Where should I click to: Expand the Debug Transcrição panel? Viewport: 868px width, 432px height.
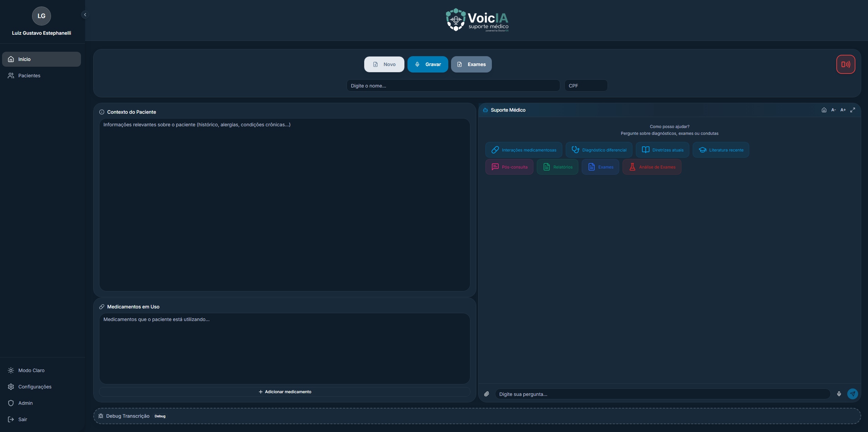(x=477, y=416)
